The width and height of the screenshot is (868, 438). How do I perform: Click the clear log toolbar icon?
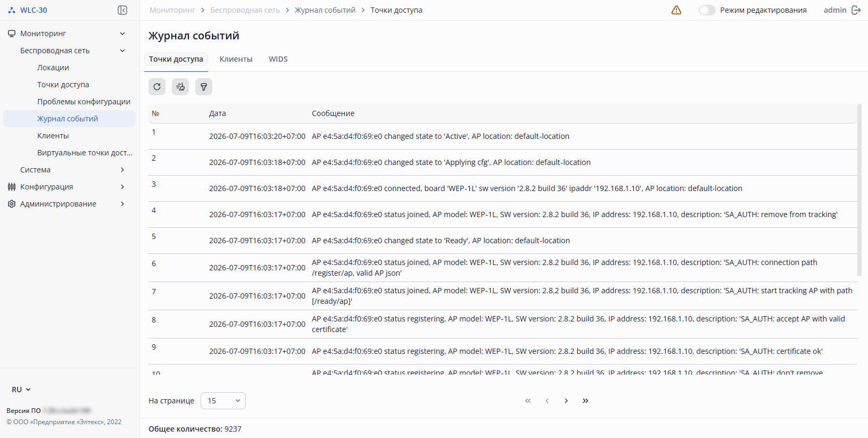click(180, 87)
